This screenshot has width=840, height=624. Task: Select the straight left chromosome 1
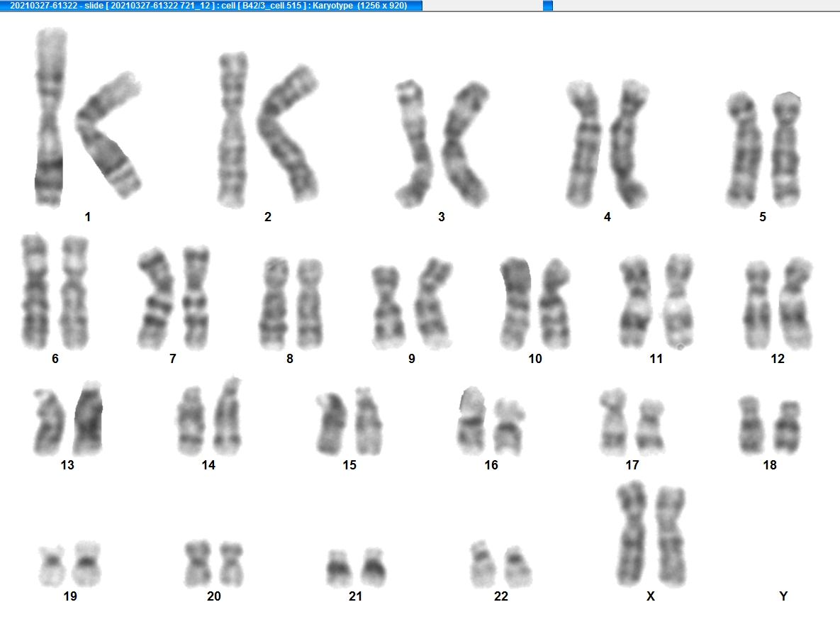pos(50,118)
